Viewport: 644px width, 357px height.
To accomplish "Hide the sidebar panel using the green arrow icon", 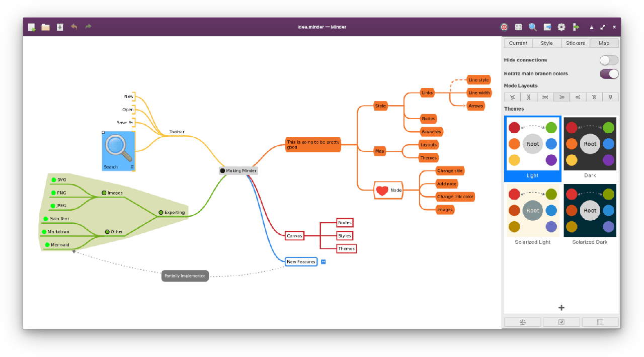I will 576,27.
